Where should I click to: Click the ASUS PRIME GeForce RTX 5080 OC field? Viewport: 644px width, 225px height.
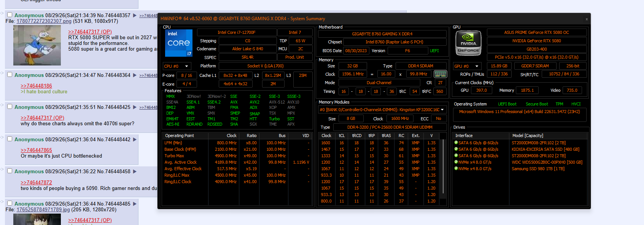(x=537, y=33)
